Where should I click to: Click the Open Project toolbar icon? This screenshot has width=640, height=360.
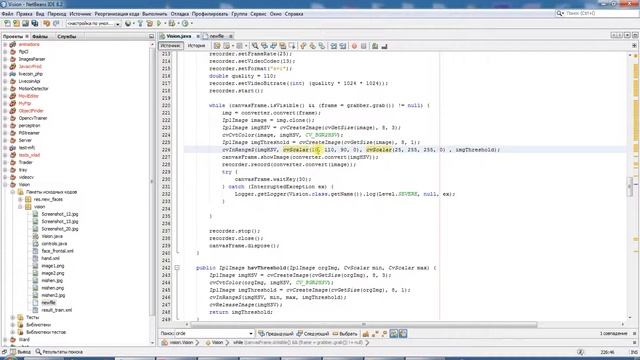pos(25,24)
